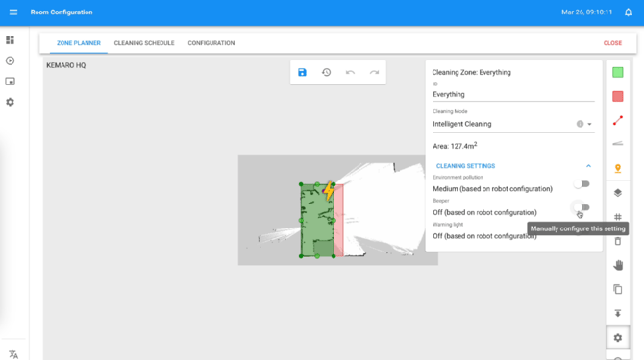Select the red no-go zone on map
The width and height of the screenshot is (644, 360).
point(339,221)
